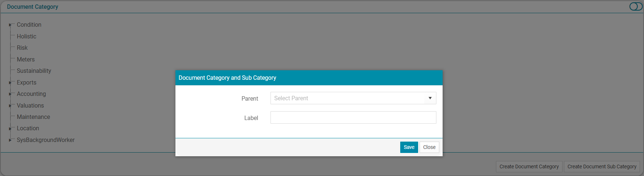Expand the Accounting tree node
Screen dimensions: 644x176
coord(10,94)
